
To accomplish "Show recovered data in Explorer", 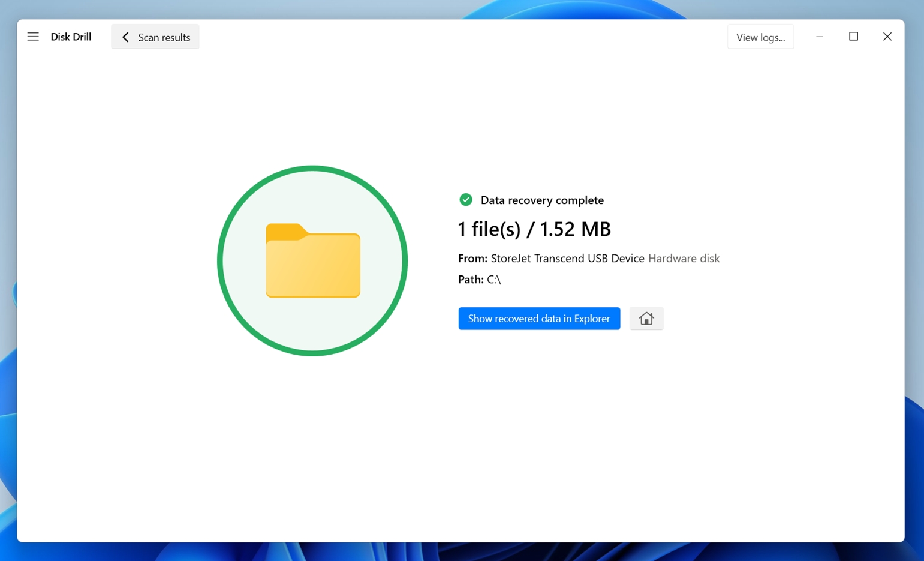I will [538, 319].
